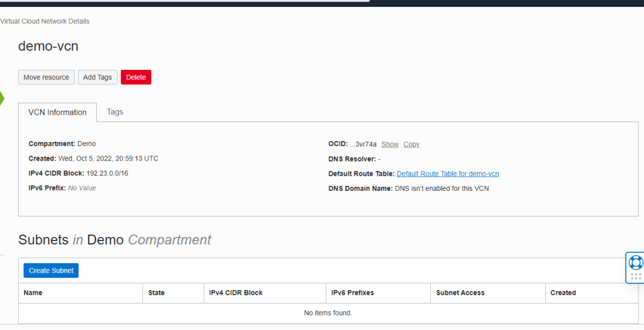The image size is (644, 330).
Task: Click the demo-vcn page title
Action: [48, 46]
